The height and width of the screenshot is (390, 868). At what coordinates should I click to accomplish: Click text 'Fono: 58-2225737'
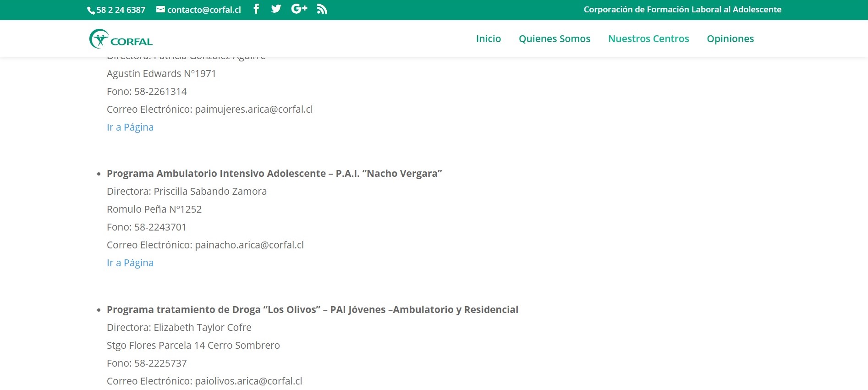(x=147, y=363)
